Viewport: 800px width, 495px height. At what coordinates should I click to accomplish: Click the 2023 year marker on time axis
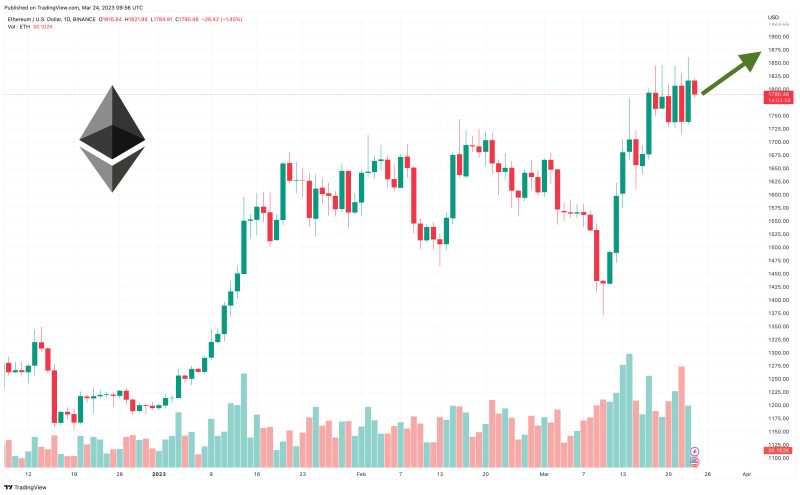pos(159,474)
